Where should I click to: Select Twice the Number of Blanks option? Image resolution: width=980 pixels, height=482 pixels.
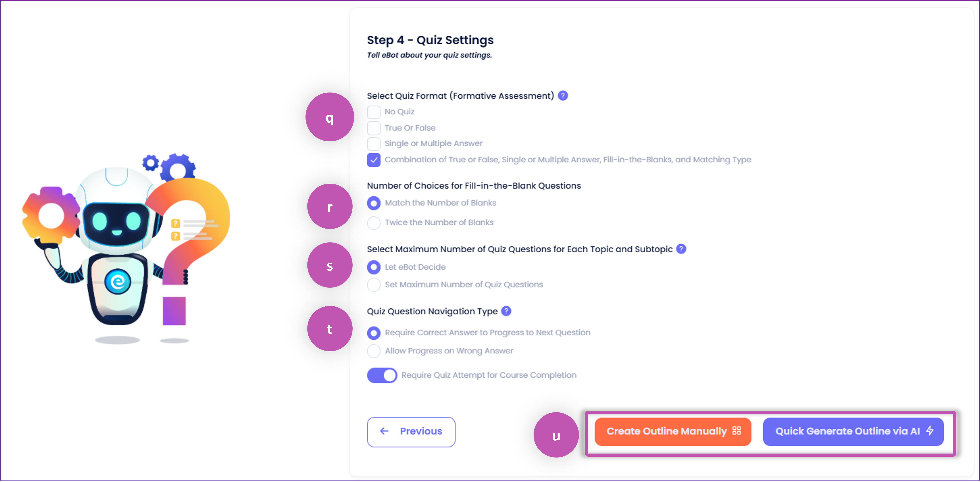[374, 223]
